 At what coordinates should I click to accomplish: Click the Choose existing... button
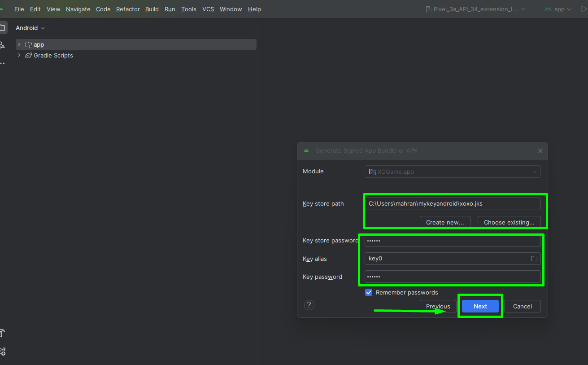[x=509, y=222]
